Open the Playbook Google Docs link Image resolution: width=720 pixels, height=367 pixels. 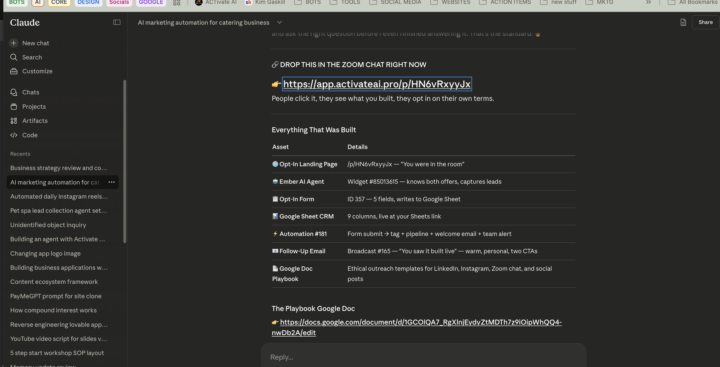pyautogui.click(x=416, y=327)
